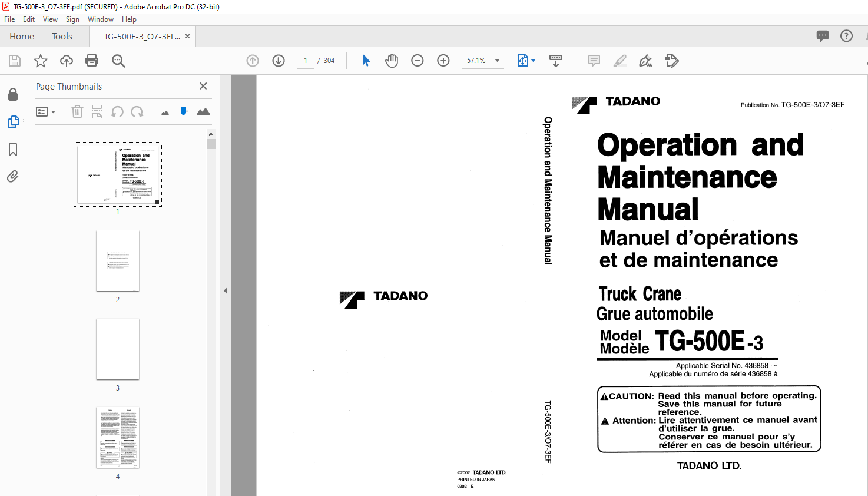Enlarge thumbnail size large mountain icon
The width and height of the screenshot is (868, 496).
point(203,111)
